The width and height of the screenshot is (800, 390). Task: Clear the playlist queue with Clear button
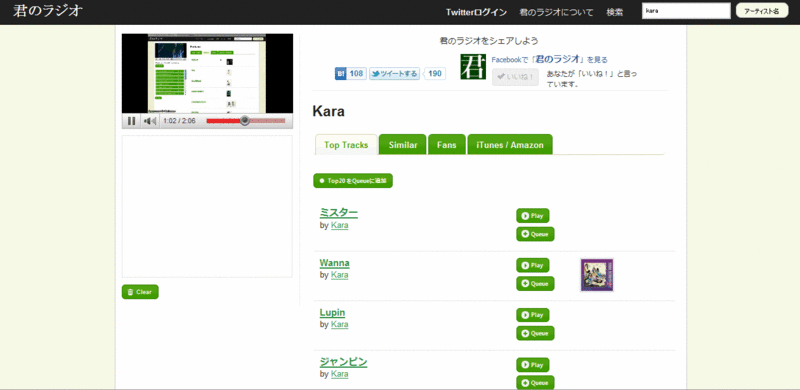[140, 292]
